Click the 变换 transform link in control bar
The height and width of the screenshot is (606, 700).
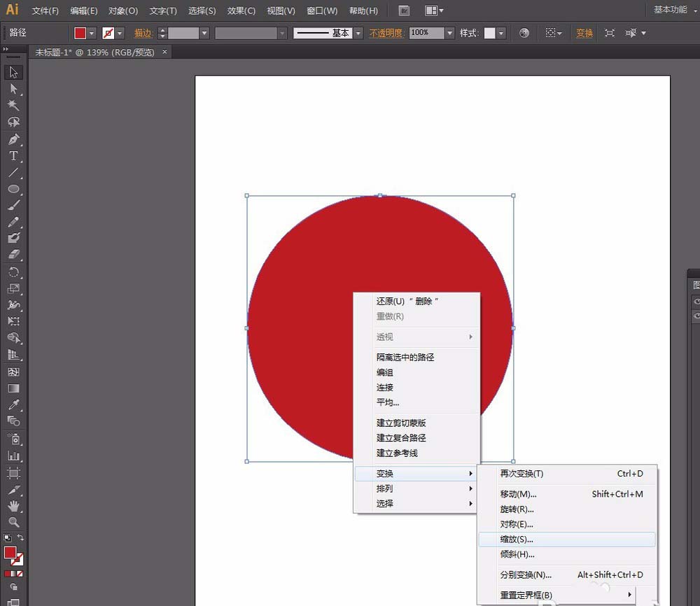(x=584, y=33)
